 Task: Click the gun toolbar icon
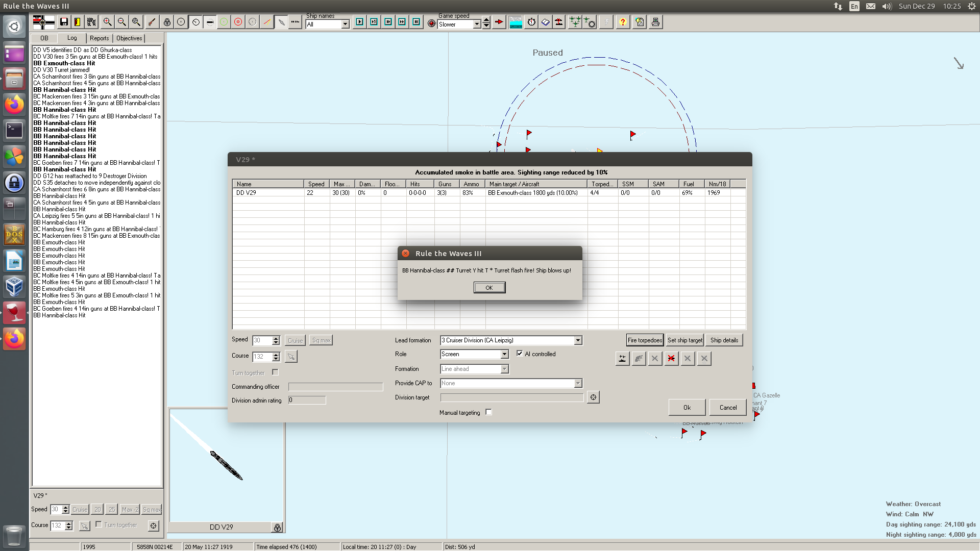[x=152, y=22]
